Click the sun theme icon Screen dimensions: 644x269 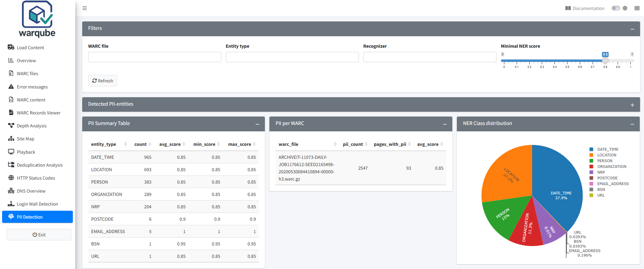(625, 8)
